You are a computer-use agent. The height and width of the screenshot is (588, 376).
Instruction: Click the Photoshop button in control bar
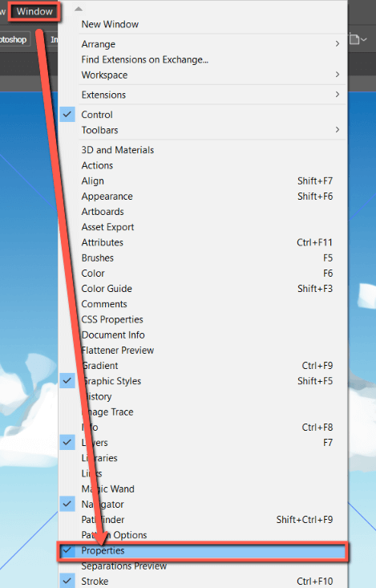click(x=14, y=39)
